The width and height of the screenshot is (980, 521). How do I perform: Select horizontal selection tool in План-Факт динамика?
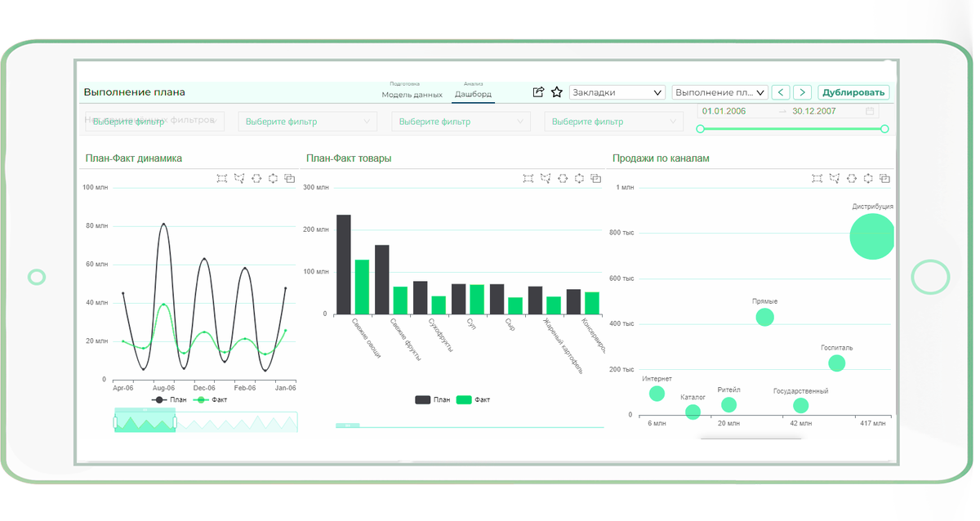256,178
